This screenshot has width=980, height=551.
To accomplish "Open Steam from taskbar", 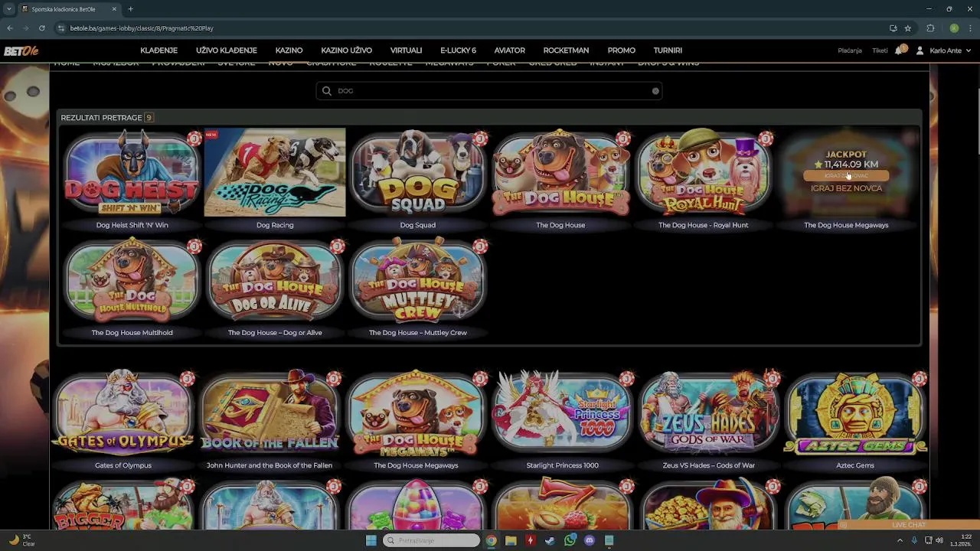I will point(550,540).
